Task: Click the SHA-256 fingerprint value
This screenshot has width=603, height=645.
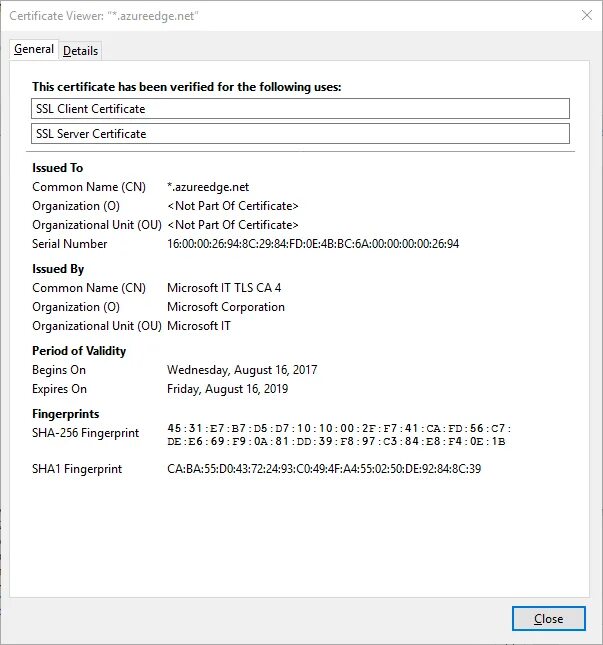Action: click(x=339, y=435)
